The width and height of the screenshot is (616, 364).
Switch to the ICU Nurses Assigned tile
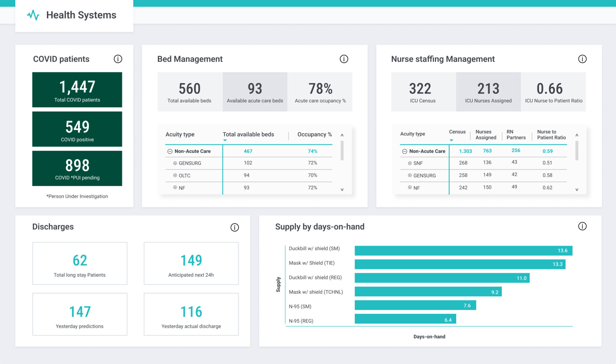point(488,91)
